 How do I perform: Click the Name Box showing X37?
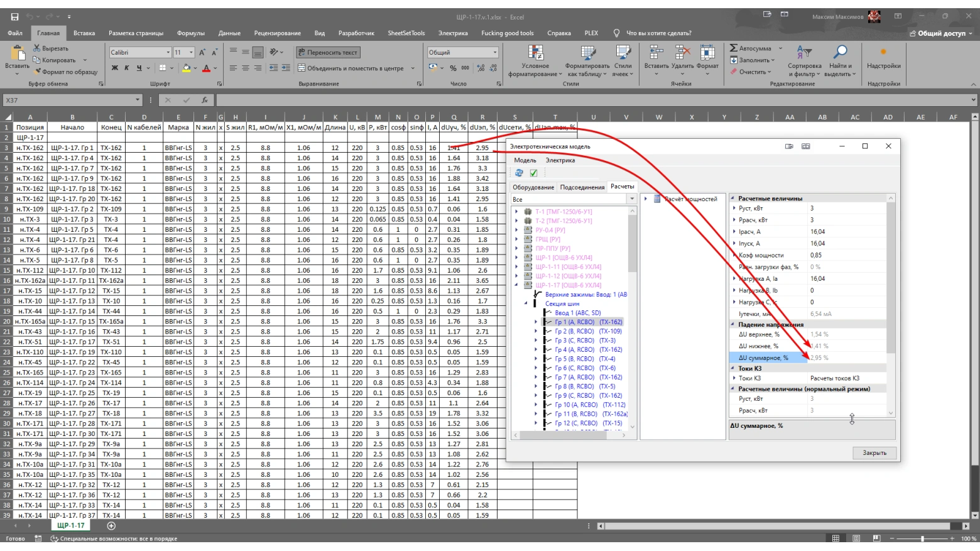pyautogui.click(x=72, y=100)
